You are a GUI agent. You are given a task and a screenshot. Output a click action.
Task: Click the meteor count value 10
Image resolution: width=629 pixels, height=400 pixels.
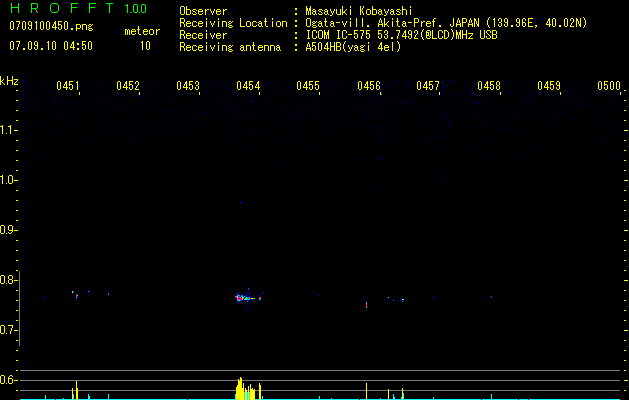pos(145,46)
